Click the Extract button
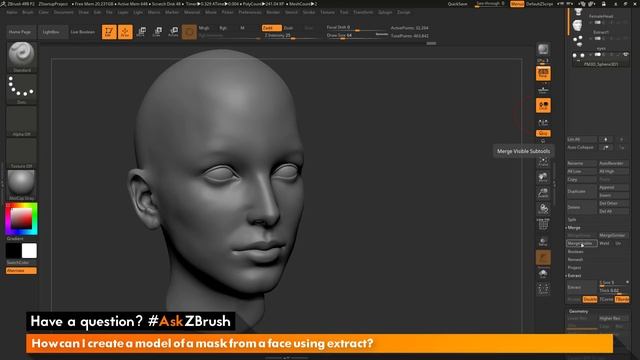This screenshot has height=360, width=640. [x=582, y=287]
